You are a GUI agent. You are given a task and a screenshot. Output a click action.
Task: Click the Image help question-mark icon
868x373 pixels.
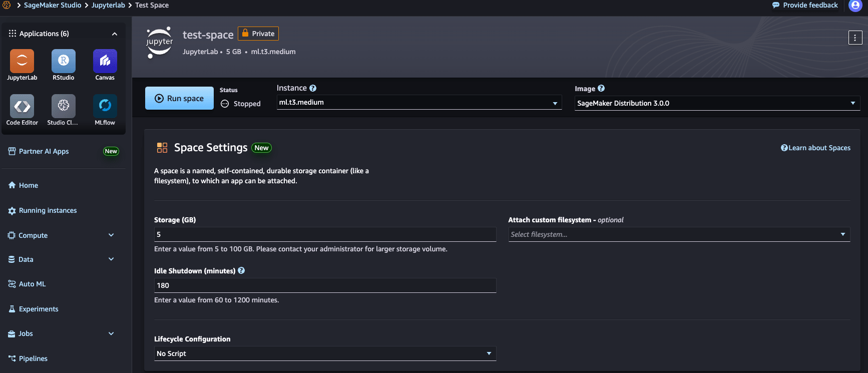[x=601, y=88]
